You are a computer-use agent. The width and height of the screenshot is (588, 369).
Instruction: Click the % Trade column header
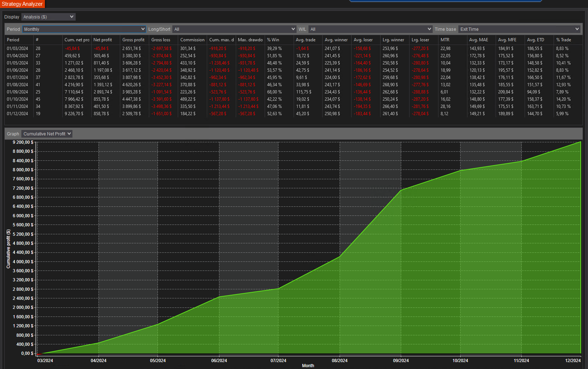[x=568, y=40]
